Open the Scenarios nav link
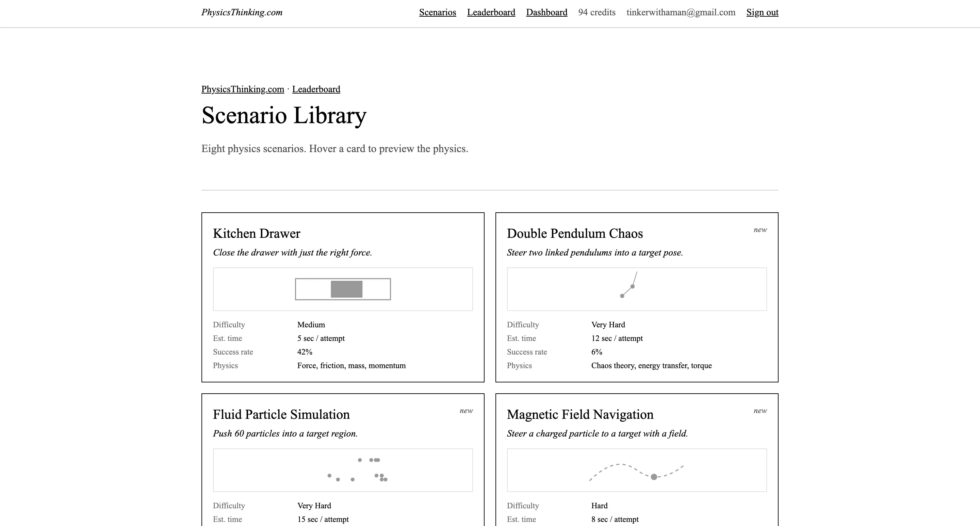The width and height of the screenshot is (980, 526). click(x=438, y=12)
